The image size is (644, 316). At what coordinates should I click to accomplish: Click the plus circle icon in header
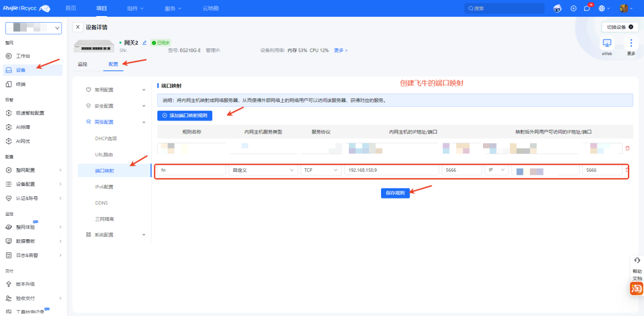574,8
